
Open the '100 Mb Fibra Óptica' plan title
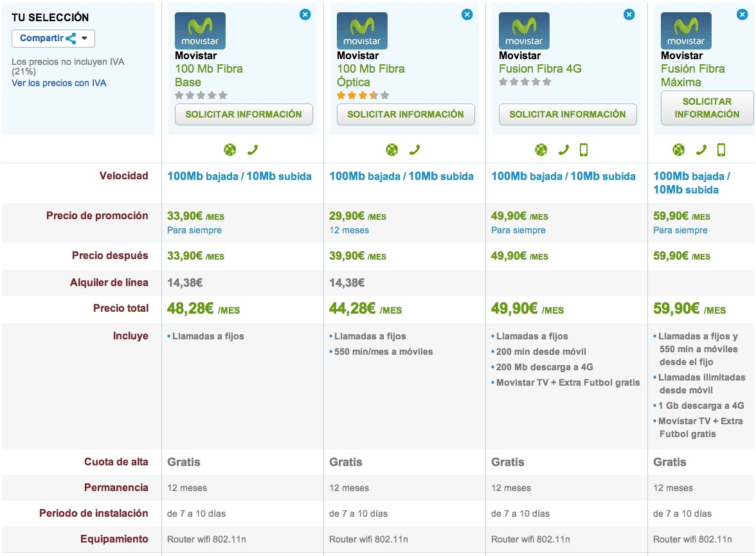371,75
